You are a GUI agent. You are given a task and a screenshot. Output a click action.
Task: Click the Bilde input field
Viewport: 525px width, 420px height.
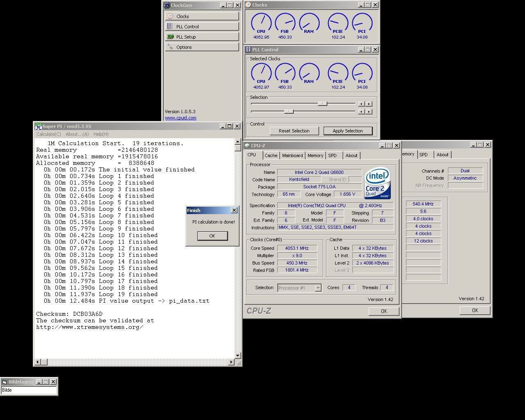[x=29, y=390]
